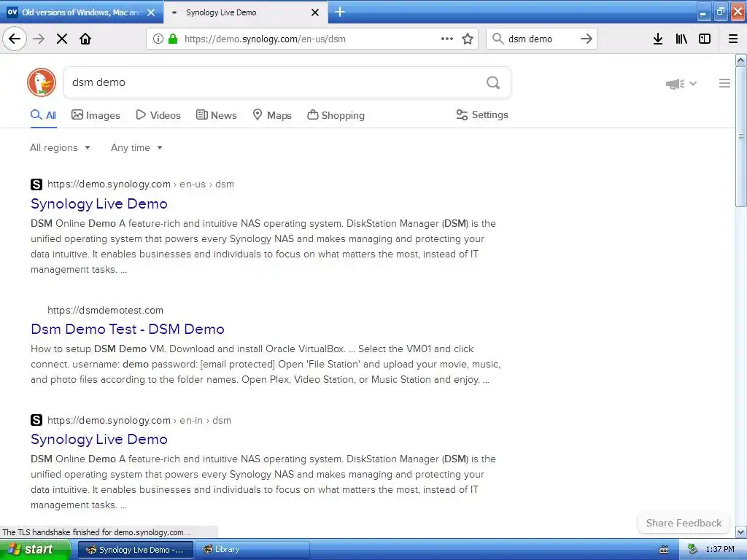Switch to Shopping results
747x560 pixels.
tap(336, 115)
